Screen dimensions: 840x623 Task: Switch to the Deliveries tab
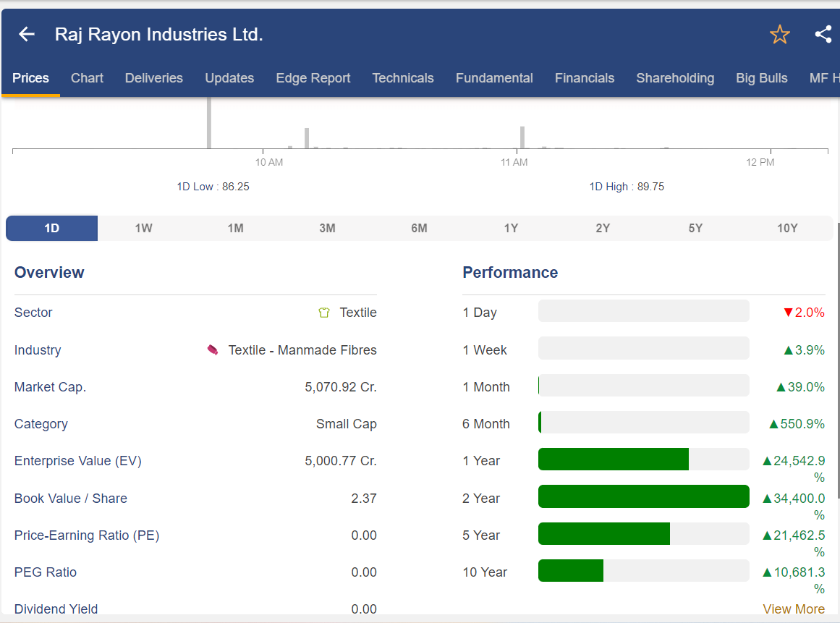pyautogui.click(x=153, y=78)
